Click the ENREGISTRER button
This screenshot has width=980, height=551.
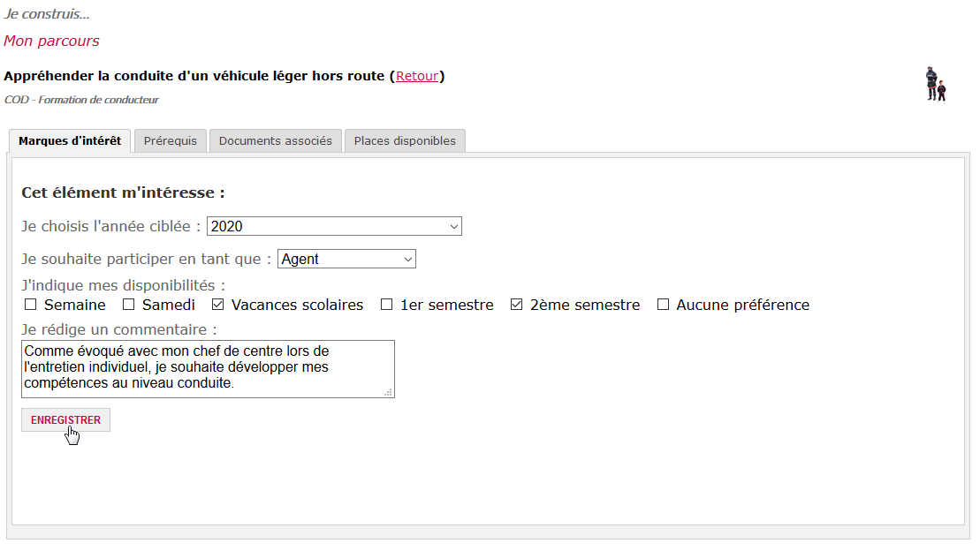[x=65, y=419]
